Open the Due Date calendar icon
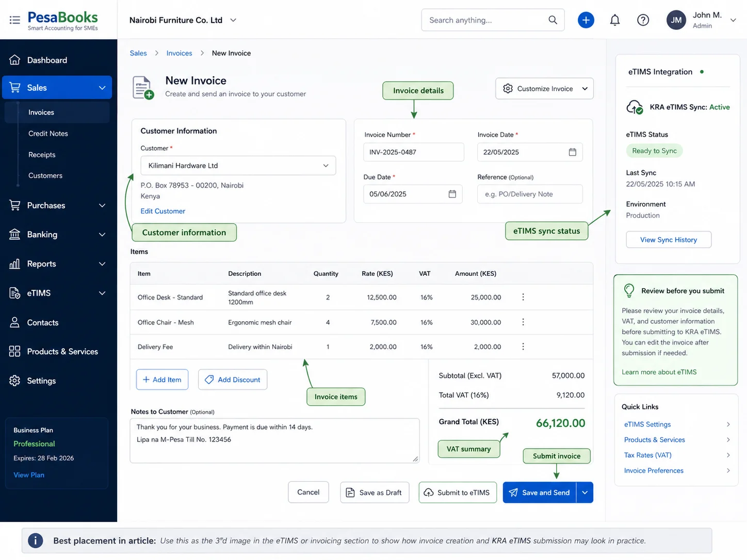The width and height of the screenshot is (747, 560). pyautogui.click(x=452, y=194)
